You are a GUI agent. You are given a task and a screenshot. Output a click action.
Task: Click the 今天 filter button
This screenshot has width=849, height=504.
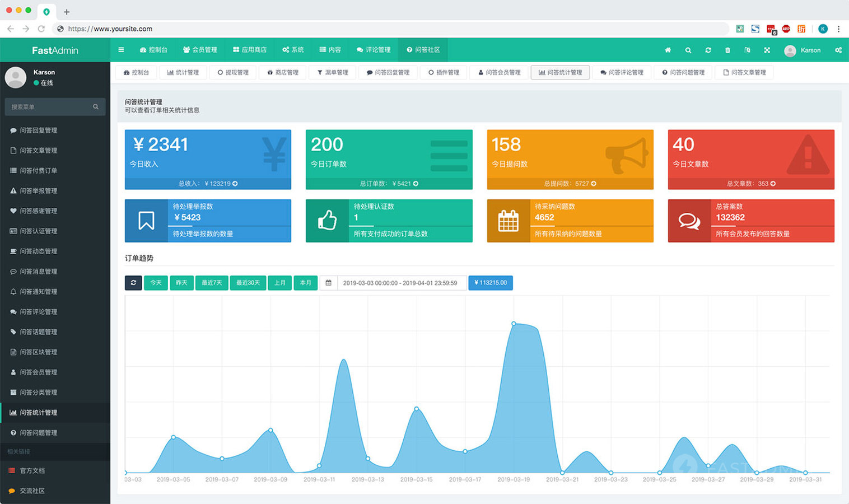point(156,283)
